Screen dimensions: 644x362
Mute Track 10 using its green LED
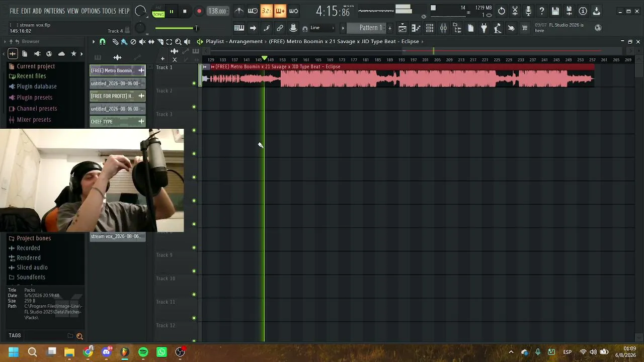(x=194, y=295)
